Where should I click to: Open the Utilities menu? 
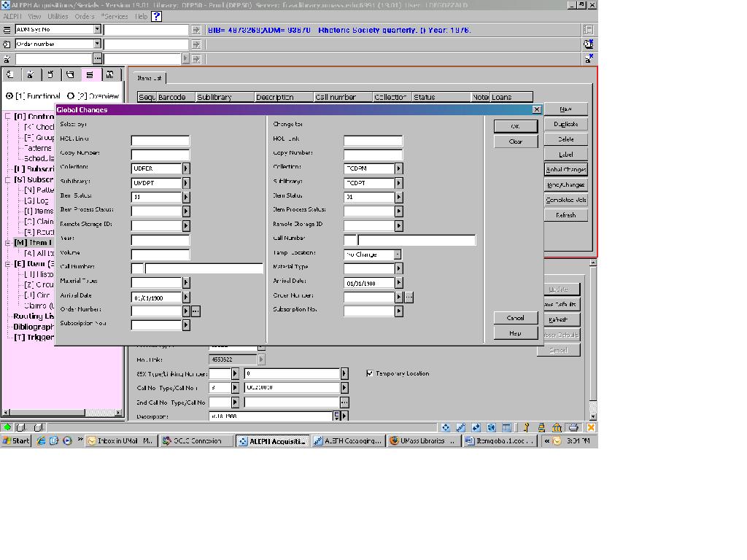pyautogui.click(x=58, y=16)
